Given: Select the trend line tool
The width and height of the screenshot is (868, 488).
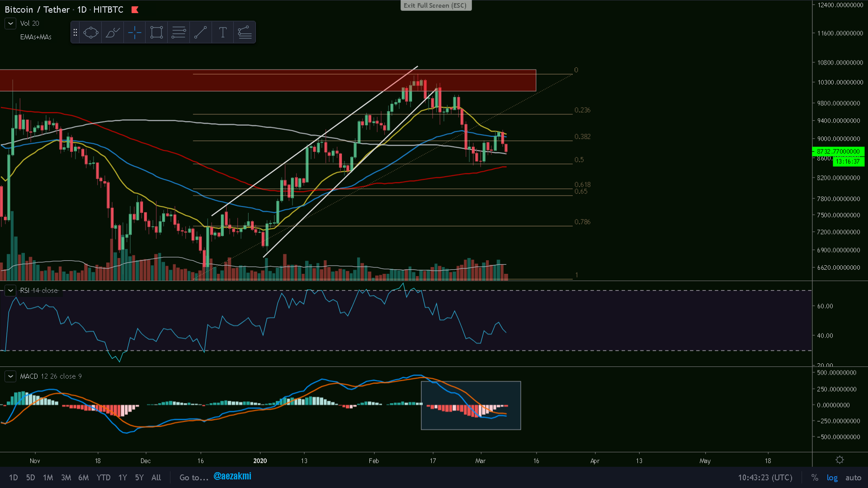Looking at the screenshot, I should (x=201, y=32).
